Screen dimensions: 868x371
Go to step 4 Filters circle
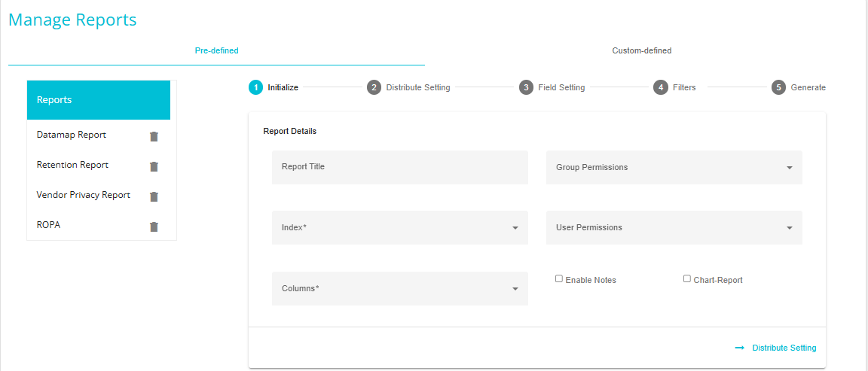click(x=660, y=87)
